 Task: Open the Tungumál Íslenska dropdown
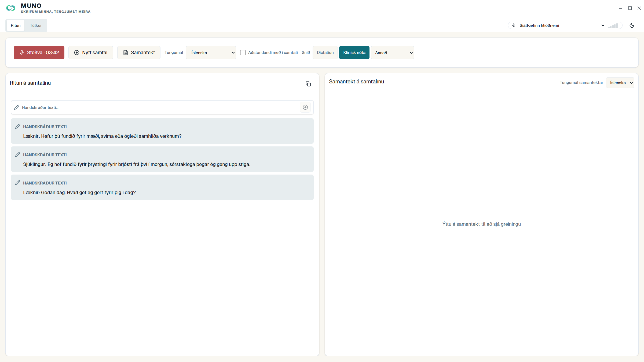coord(211,53)
